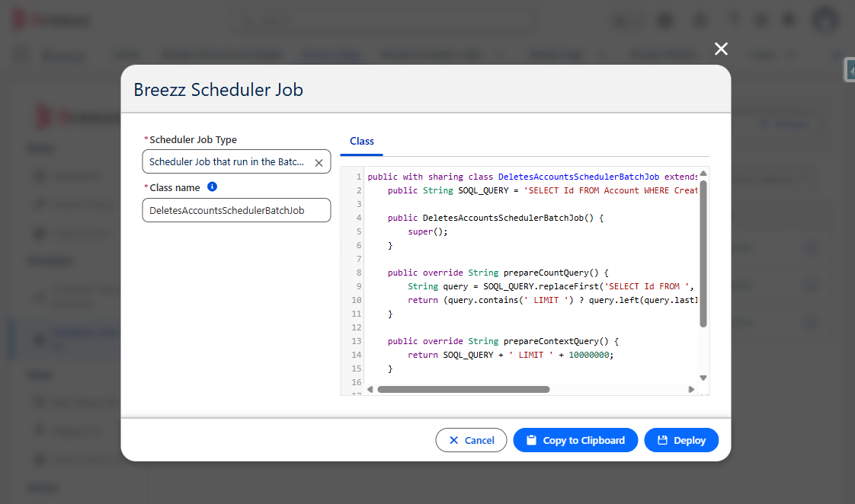Click the save icon on Deploy button
Viewport: 855px width, 504px height.
662,440
